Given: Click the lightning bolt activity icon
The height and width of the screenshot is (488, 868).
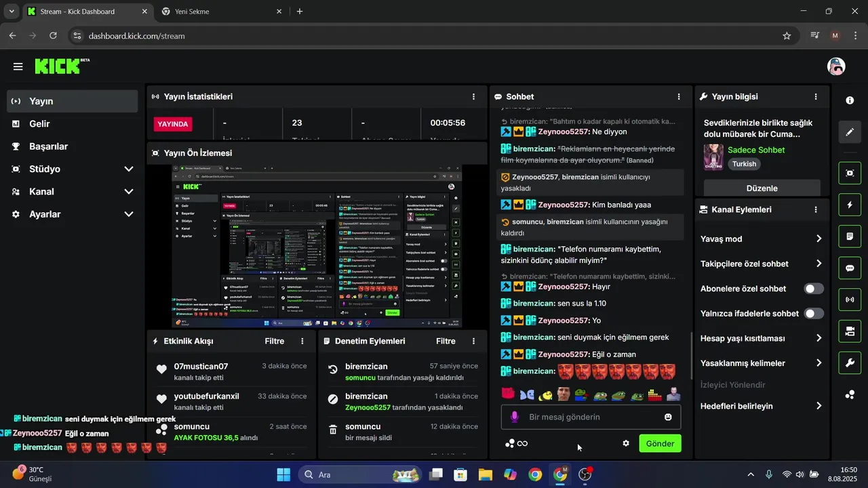Looking at the screenshot, I should pyautogui.click(x=850, y=205).
